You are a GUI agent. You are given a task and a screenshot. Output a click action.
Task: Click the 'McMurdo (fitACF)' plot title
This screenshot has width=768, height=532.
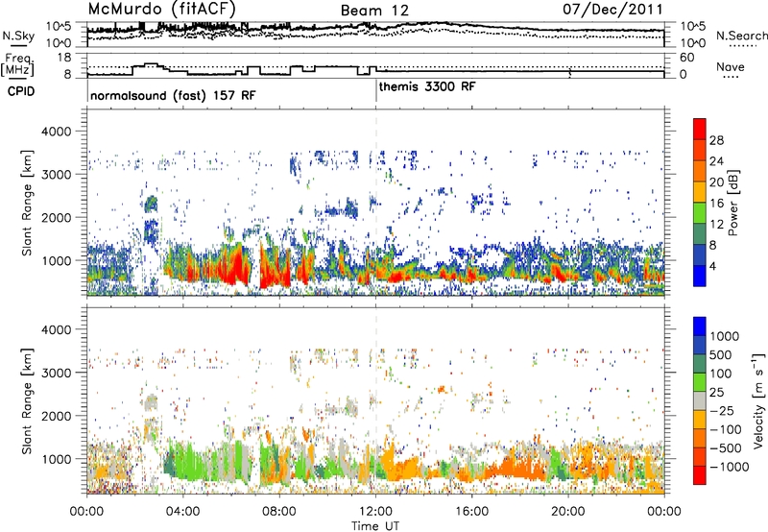pyautogui.click(x=161, y=10)
